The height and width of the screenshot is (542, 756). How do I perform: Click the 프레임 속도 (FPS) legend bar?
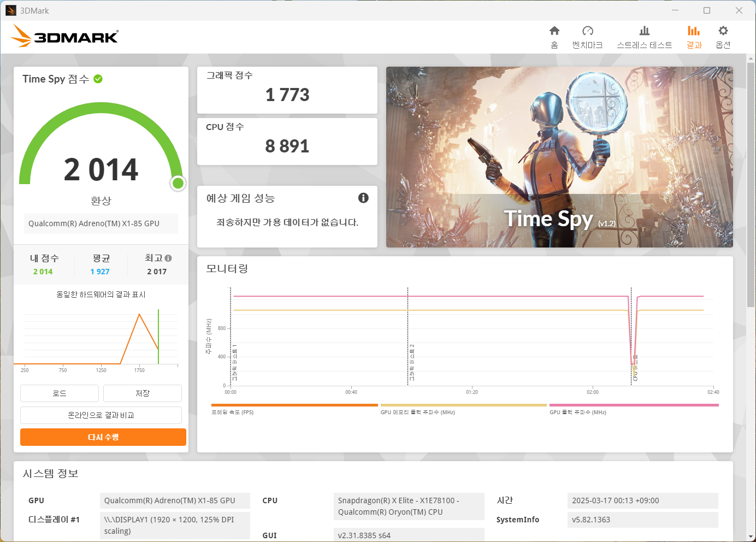coord(294,405)
